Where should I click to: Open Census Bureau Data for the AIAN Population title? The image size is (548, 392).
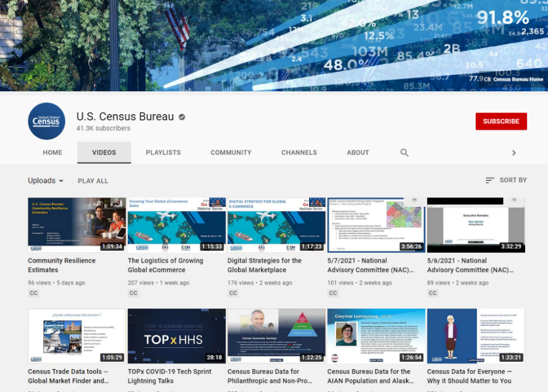tap(370, 376)
